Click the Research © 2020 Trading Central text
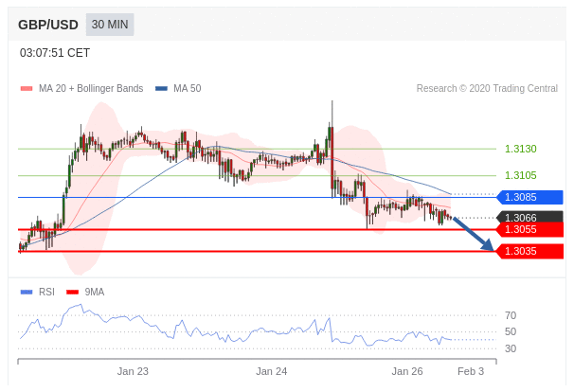The image size is (574, 392). [487, 89]
